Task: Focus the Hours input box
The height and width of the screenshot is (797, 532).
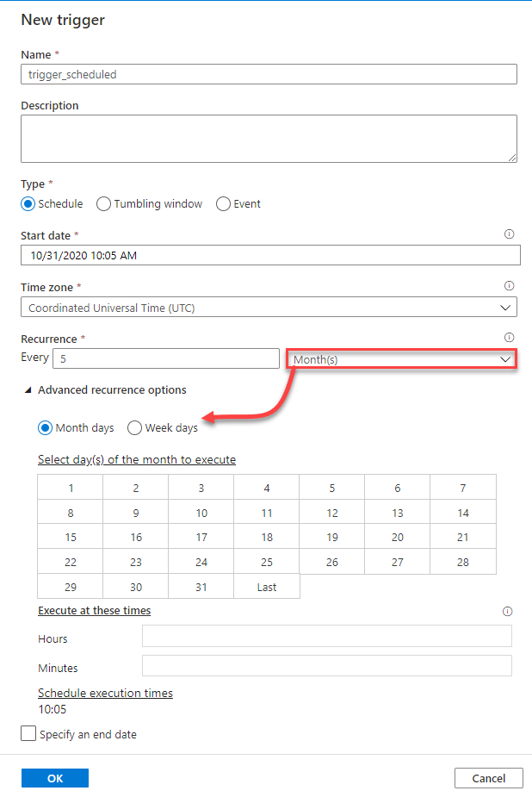Action: pos(326,637)
